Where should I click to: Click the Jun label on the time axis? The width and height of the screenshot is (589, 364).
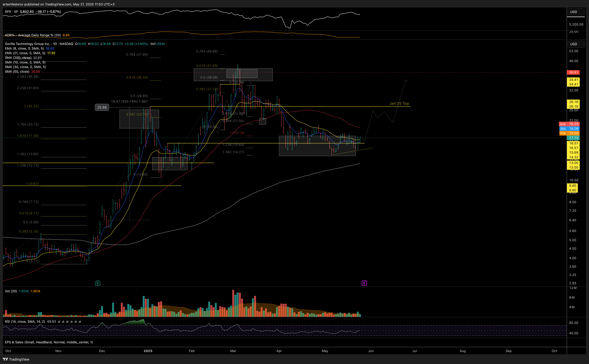(x=371, y=351)
